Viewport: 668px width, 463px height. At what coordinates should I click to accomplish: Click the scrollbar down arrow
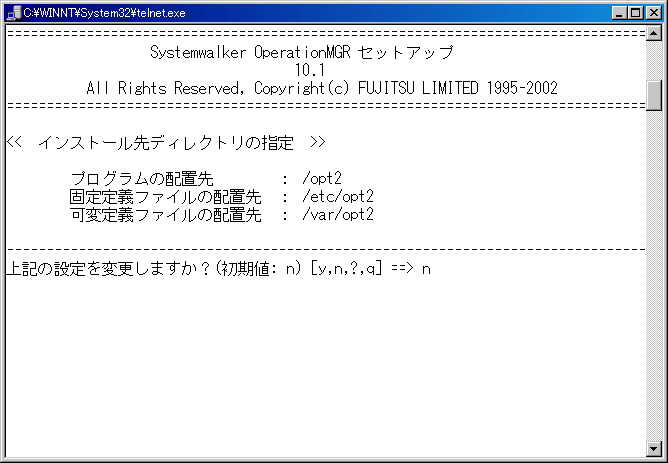[x=653, y=448]
